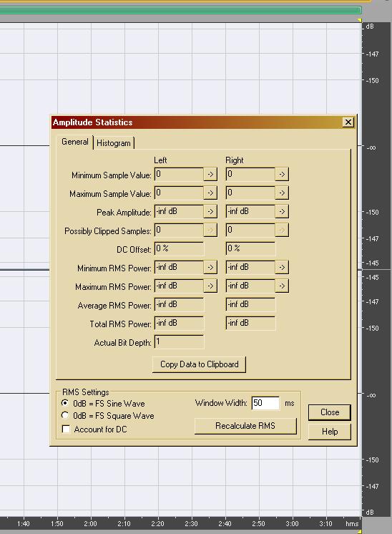Click the green horizontal zoom bar
Viewport: 392px width, 534px height.
click(x=180, y=9)
